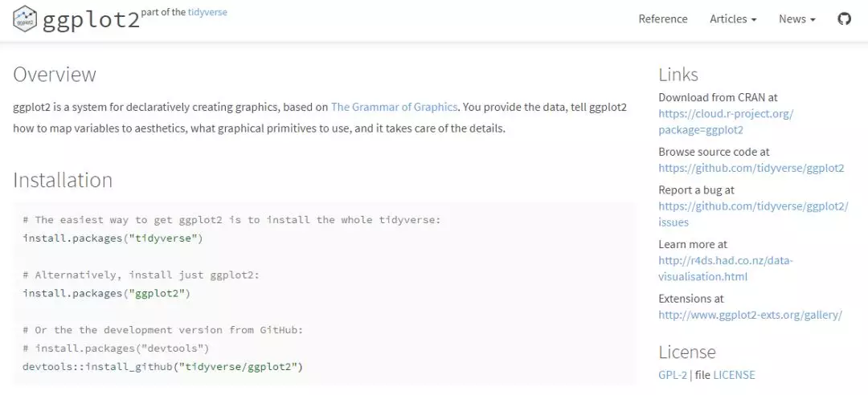Click the ggplot2 site title
The height and width of the screenshot is (395, 868).
(91, 19)
